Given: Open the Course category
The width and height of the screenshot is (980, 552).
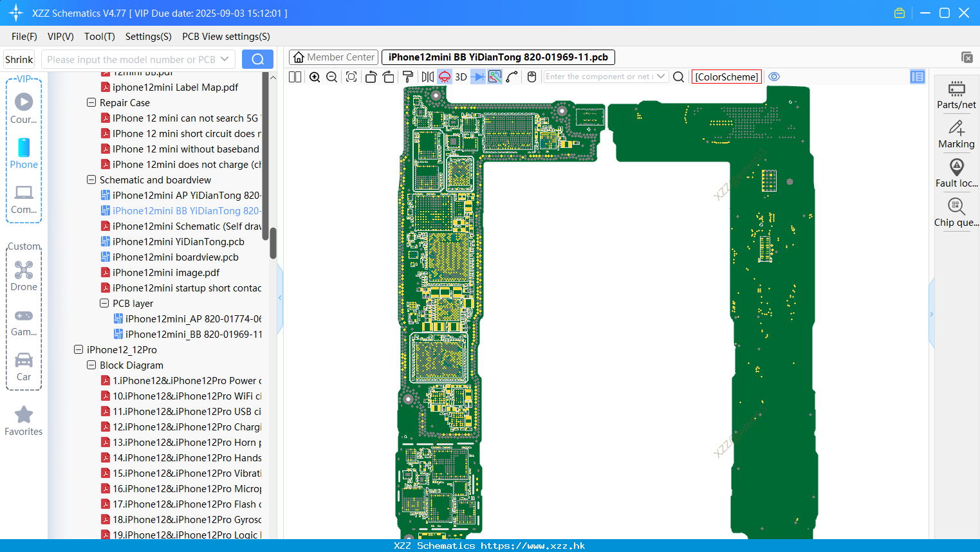Looking at the screenshot, I should [24, 108].
